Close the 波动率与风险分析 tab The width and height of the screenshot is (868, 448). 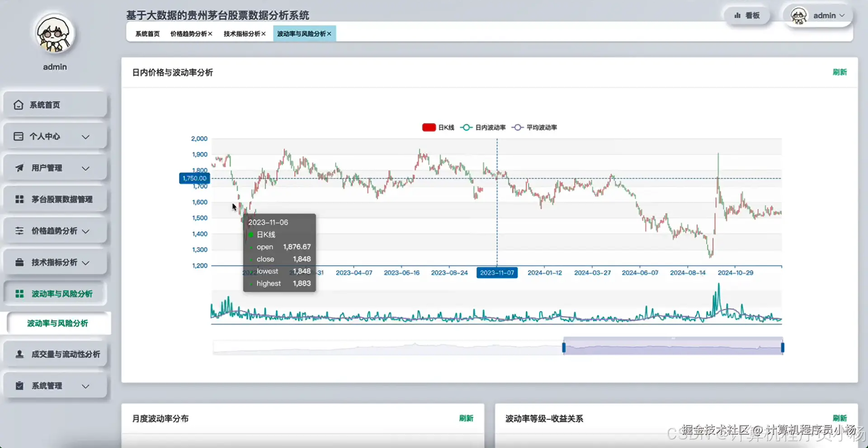pos(329,34)
